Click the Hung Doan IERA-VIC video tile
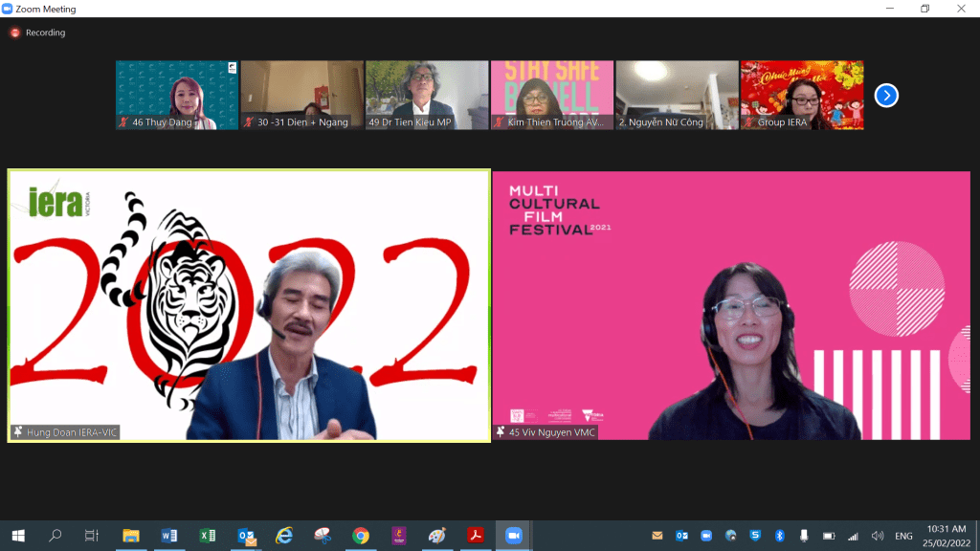Viewport: 980px width, 551px height. [249, 305]
